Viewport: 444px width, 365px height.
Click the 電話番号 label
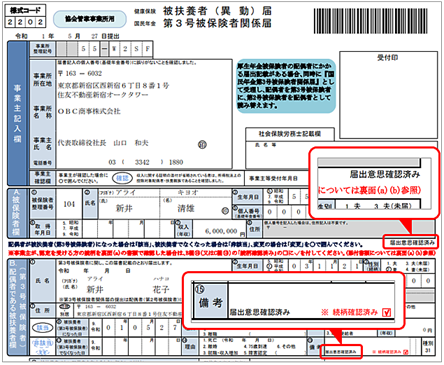point(42,163)
